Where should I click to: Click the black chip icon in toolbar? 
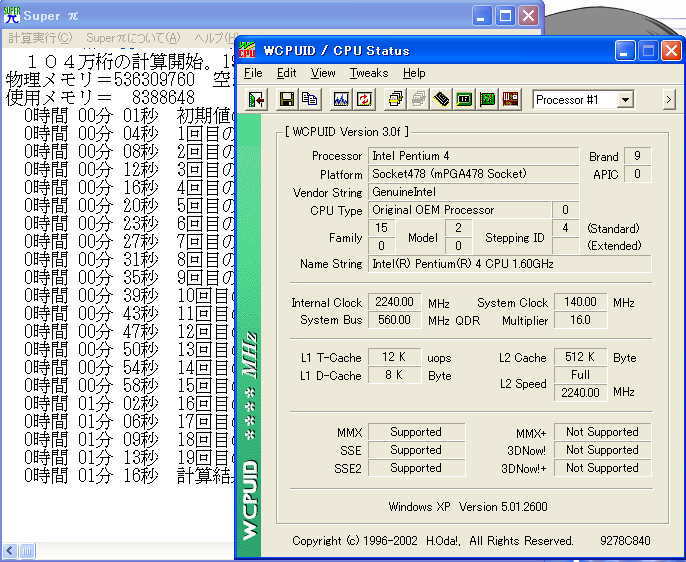pos(441,100)
